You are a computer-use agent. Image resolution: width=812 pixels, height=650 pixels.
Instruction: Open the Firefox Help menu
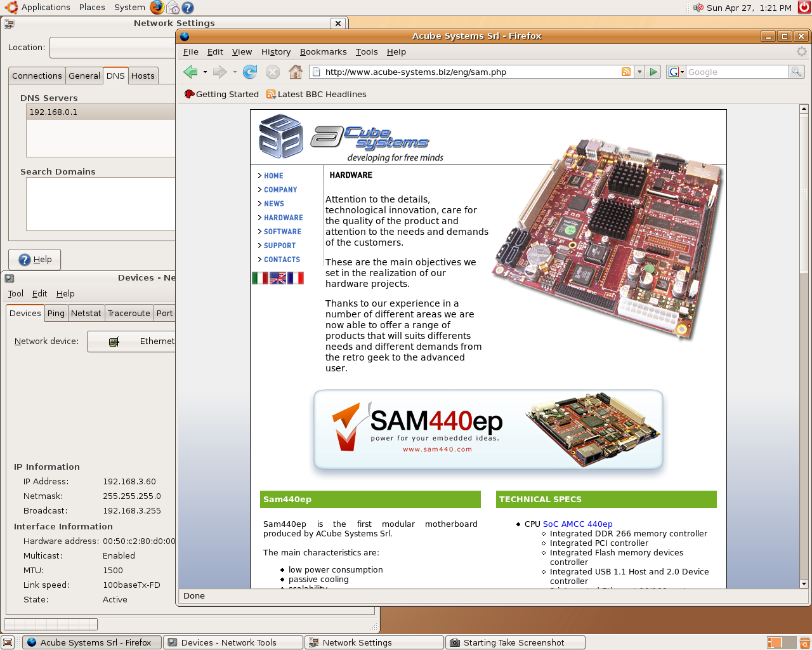tap(396, 52)
